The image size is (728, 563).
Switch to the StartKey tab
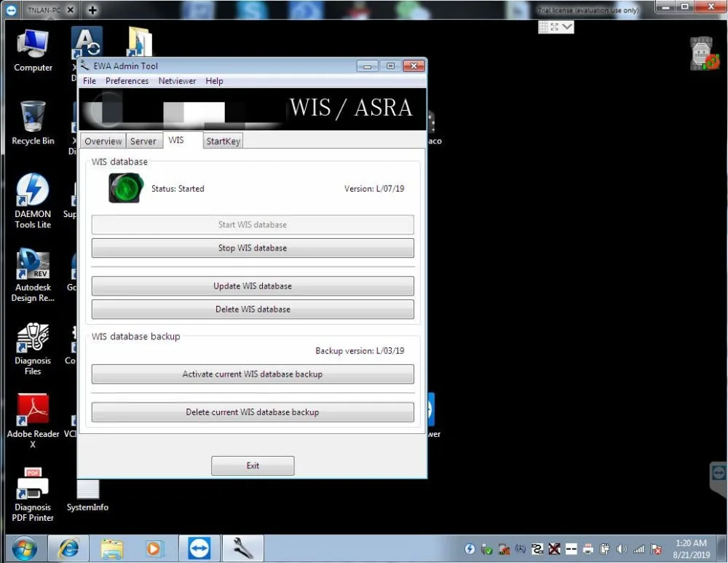(x=223, y=141)
